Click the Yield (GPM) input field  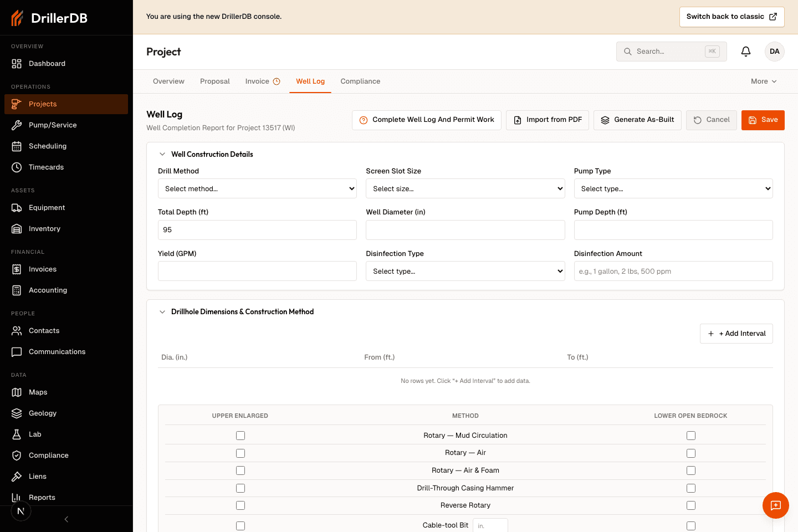pos(257,271)
